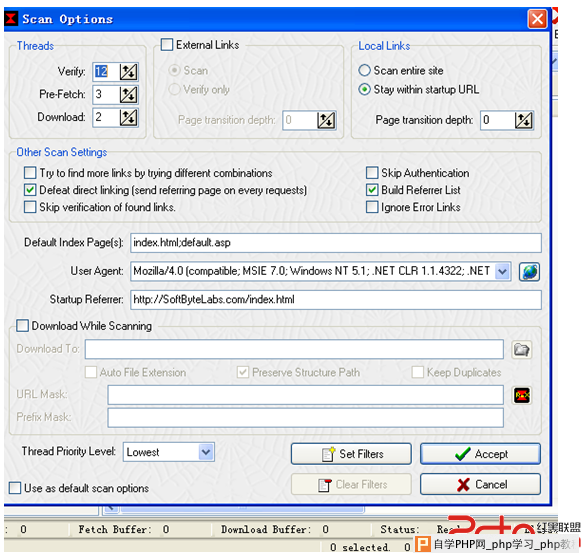Viewport: 584px width, 558px height.
Task: Click Local Links page transition depth spinner
Action: click(x=524, y=120)
